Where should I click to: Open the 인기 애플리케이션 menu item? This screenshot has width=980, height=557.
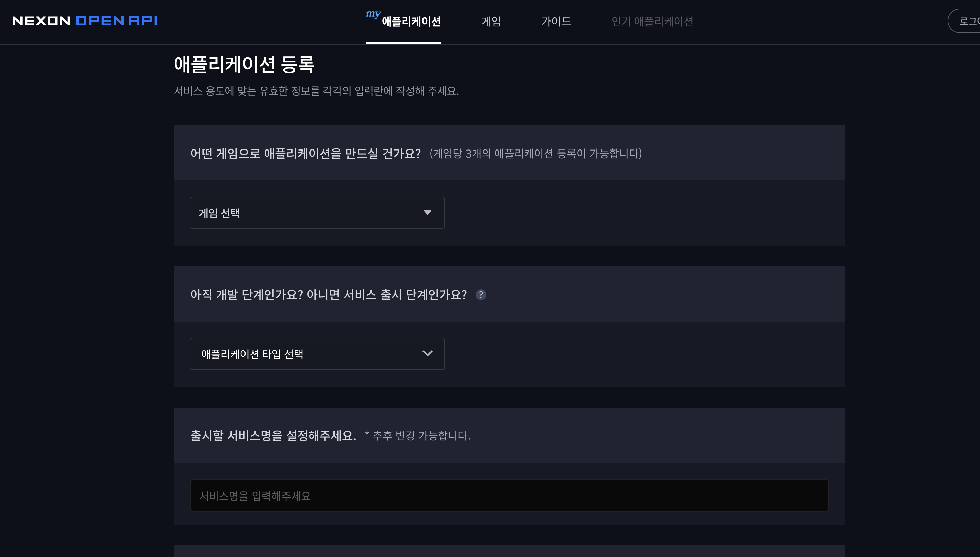652,22
